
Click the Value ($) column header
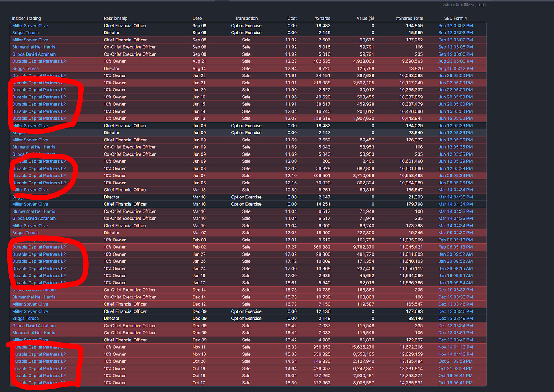click(x=365, y=18)
